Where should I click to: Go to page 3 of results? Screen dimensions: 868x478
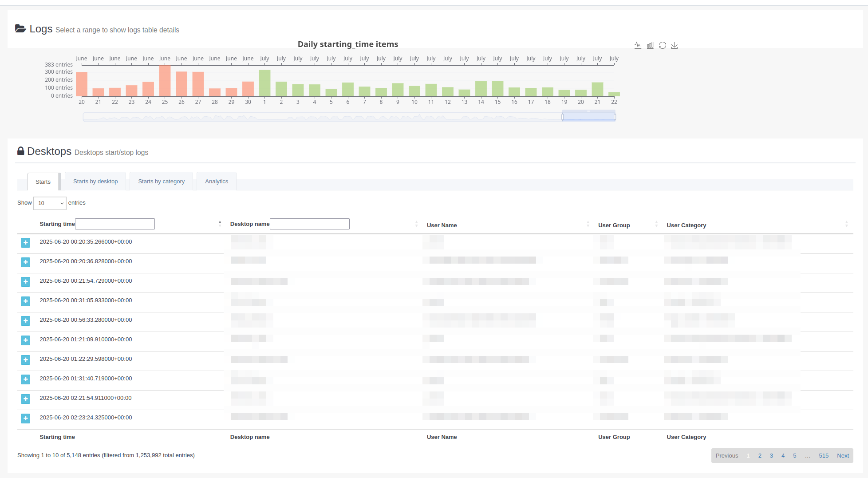tap(771, 456)
